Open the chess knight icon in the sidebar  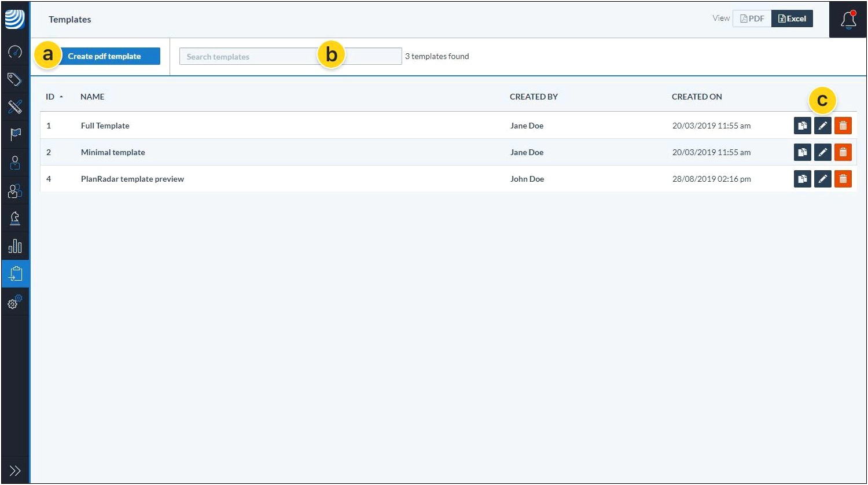(x=15, y=218)
